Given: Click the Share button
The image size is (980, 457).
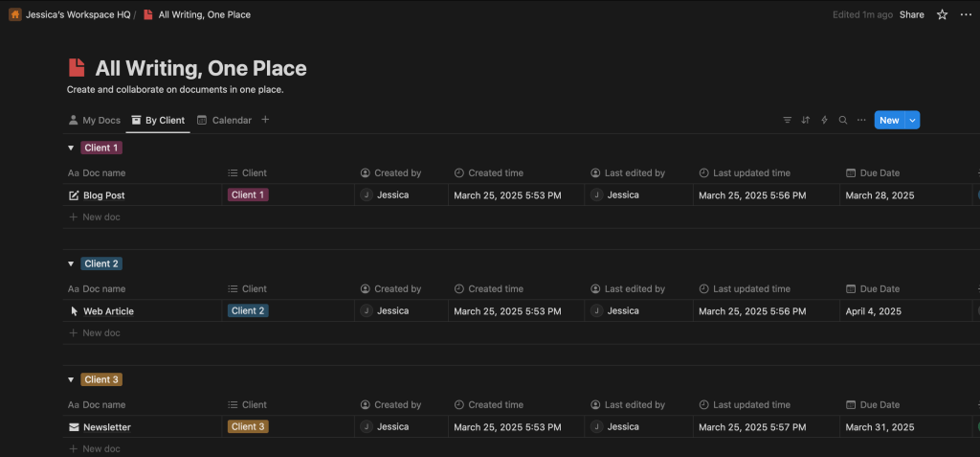Looking at the screenshot, I should 911,14.
